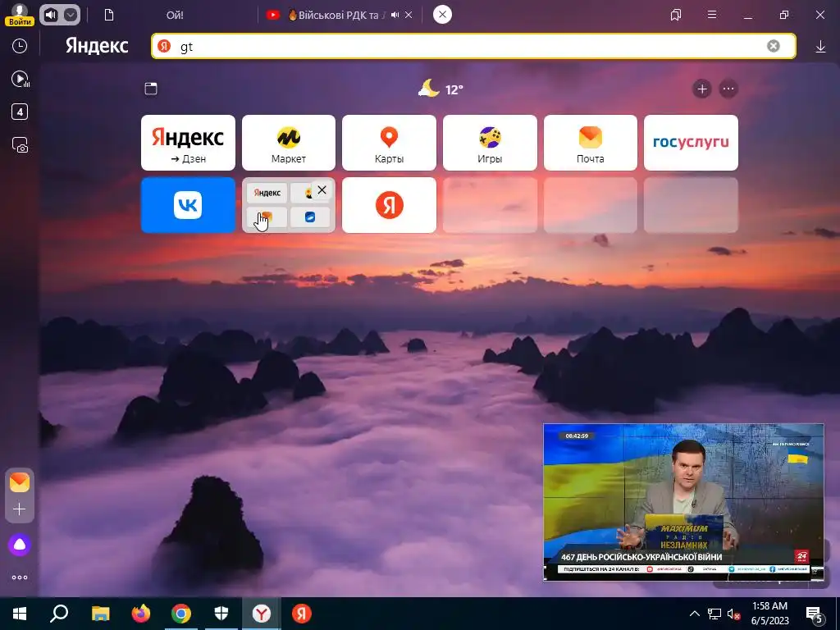Close the current new tab with round X
The image size is (840, 630).
point(442,15)
